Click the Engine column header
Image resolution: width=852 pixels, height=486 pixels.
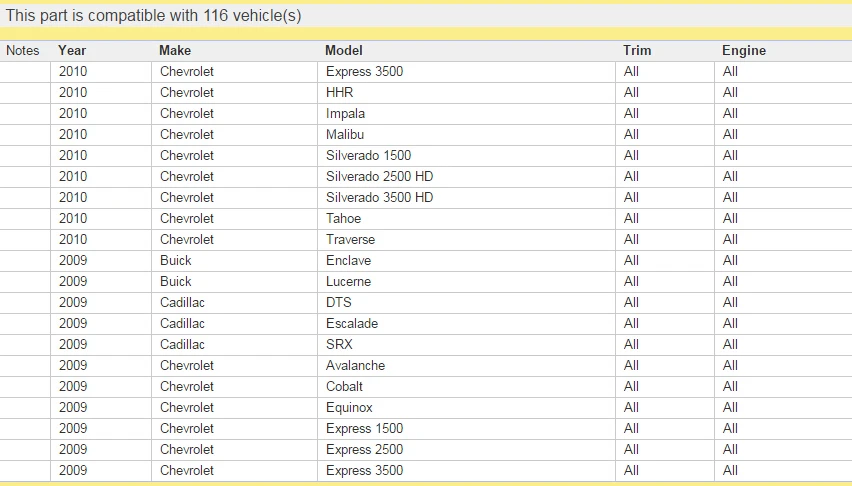744,51
